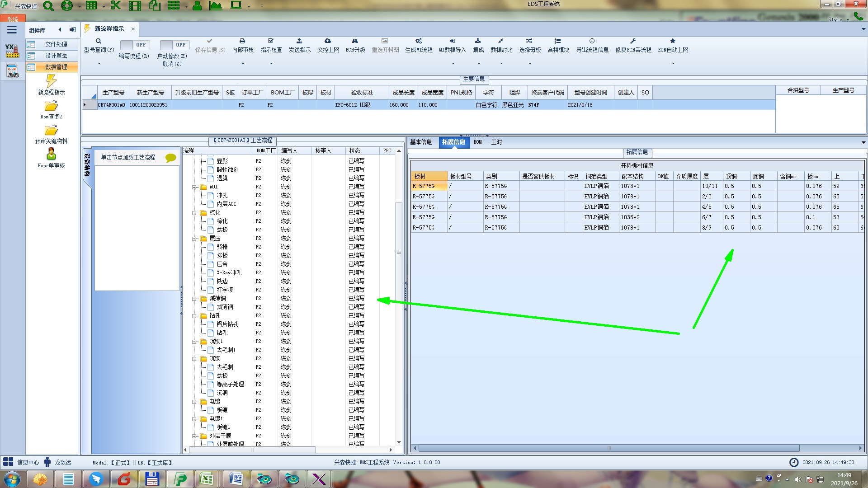Click the 型号查询 magnifier icon

98,41
